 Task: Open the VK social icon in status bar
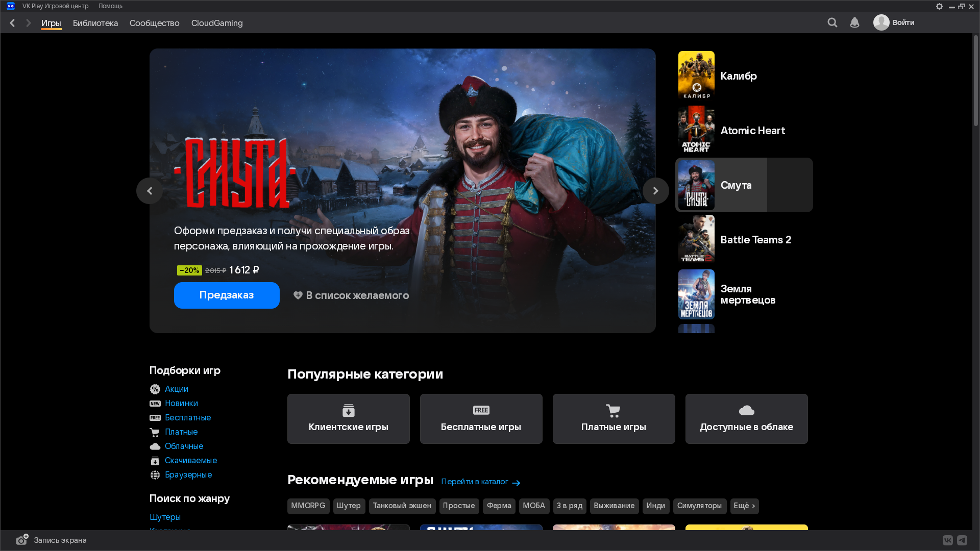[x=948, y=540]
